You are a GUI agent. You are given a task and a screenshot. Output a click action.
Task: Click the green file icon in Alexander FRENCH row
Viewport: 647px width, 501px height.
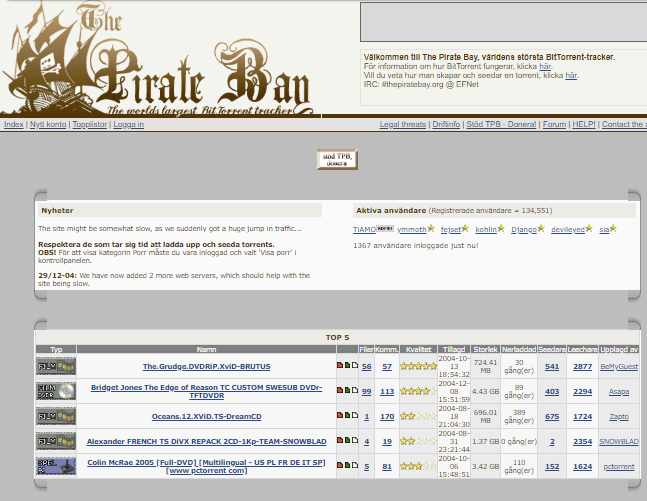347,440
